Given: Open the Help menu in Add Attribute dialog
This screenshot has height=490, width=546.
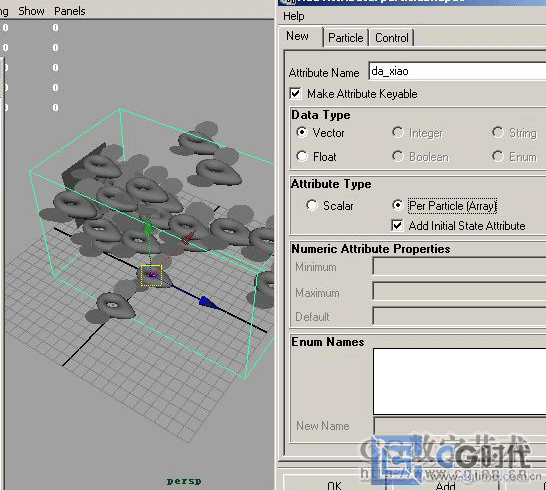Looking at the screenshot, I should click(294, 16).
